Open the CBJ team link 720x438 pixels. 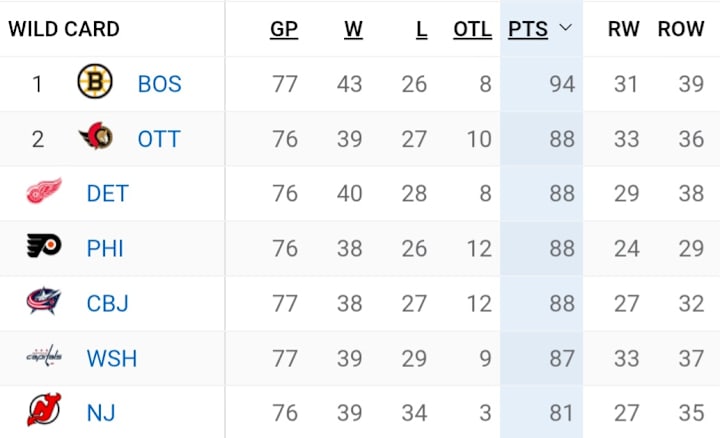pos(107,303)
